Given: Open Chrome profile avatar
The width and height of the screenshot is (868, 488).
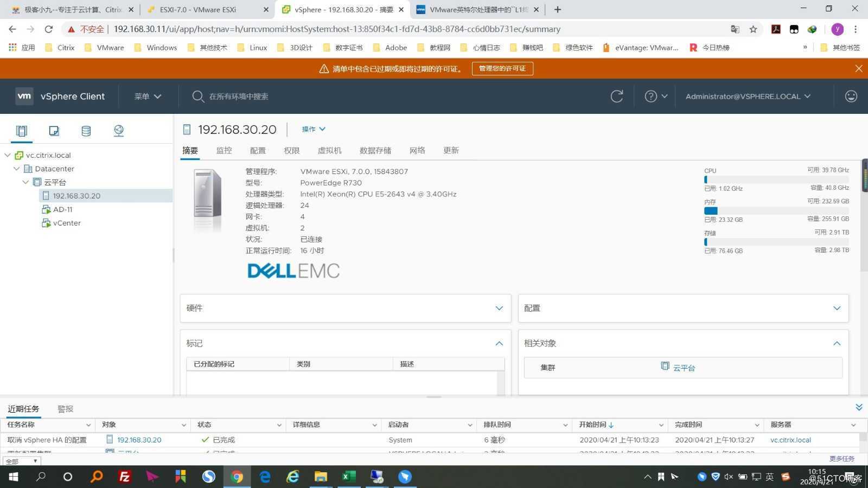Looking at the screenshot, I should 837,29.
